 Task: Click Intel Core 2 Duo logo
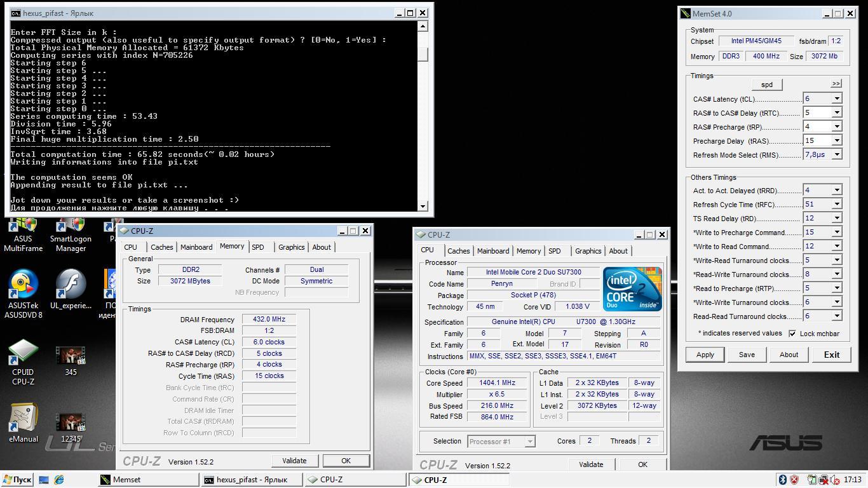[x=632, y=289]
